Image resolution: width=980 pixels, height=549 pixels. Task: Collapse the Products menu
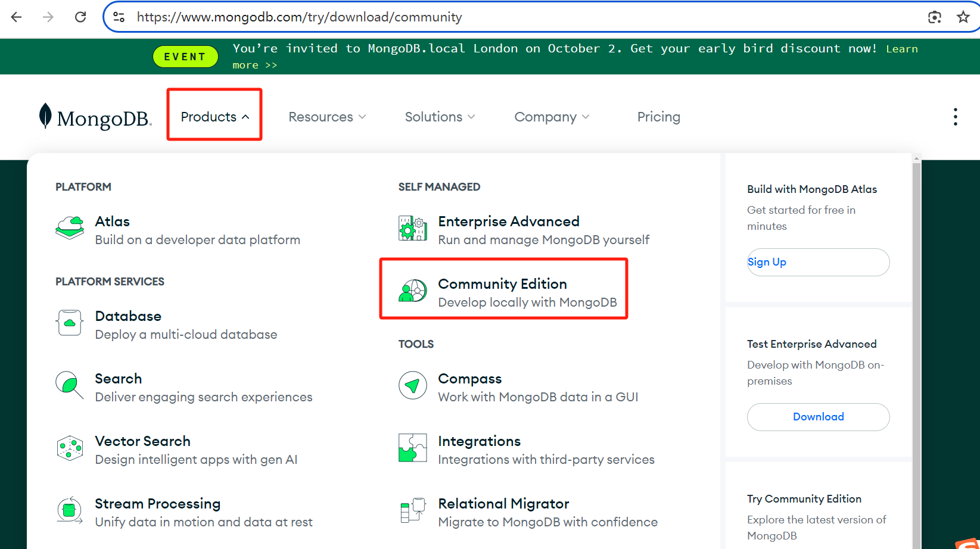[x=214, y=117]
